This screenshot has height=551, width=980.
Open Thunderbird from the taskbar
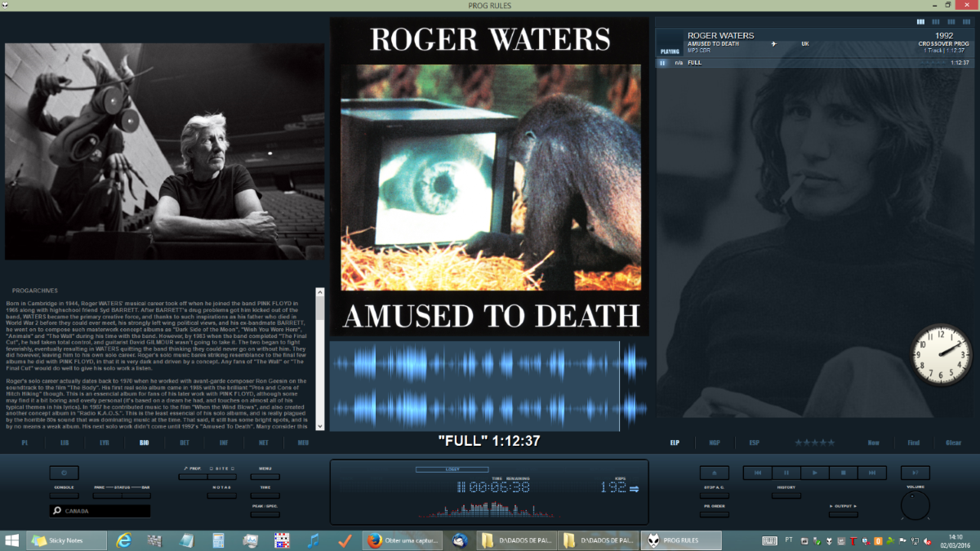point(460,540)
